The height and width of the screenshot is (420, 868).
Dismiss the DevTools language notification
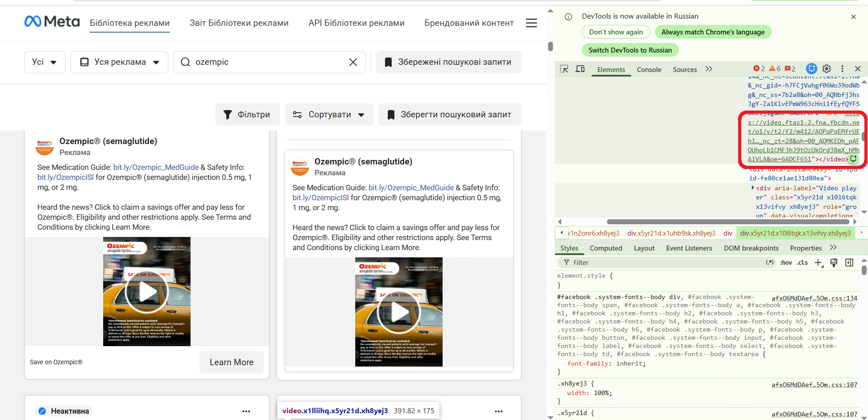(x=854, y=17)
